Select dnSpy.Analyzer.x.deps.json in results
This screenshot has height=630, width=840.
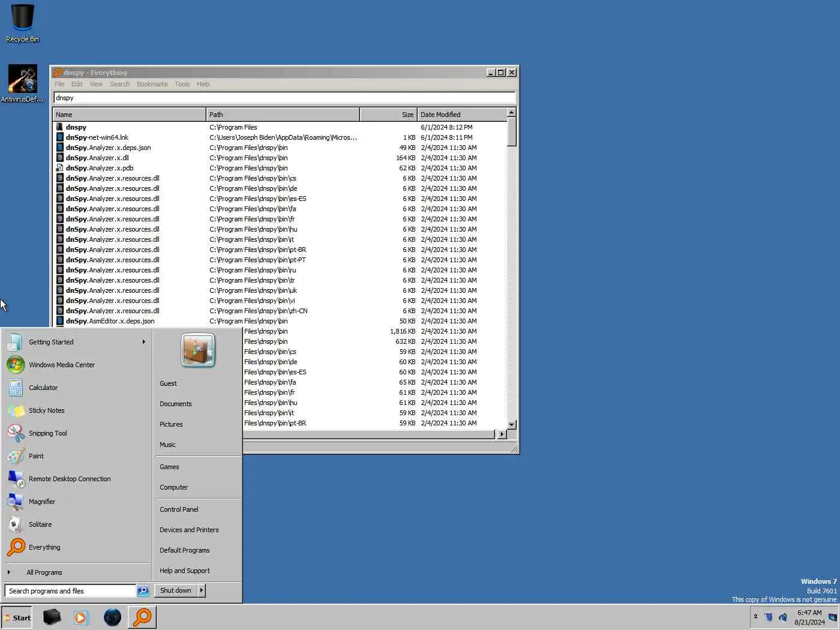click(280, 148)
